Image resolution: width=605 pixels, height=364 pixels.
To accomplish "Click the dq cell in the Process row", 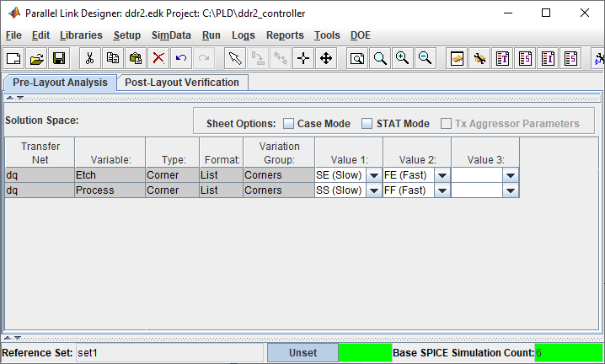I will [x=40, y=190].
